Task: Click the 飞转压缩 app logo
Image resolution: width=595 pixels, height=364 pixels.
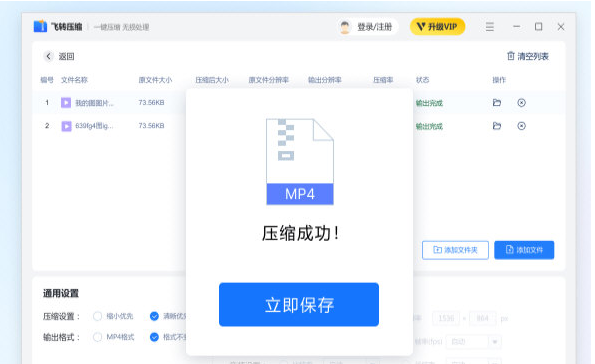Action: tap(40, 27)
